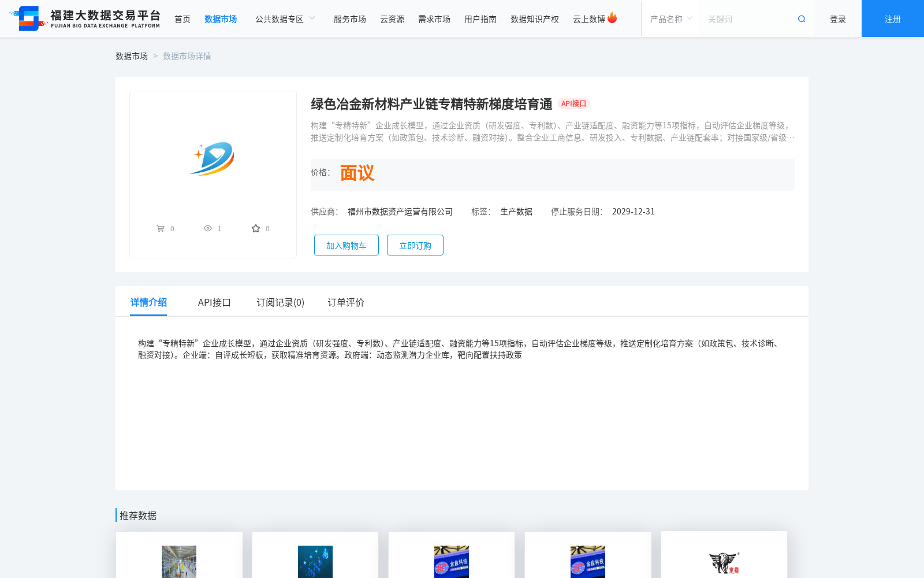Switch to the 订阅记录(0) tab
Image resolution: width=924 pixels, height=578 pixels.
tap(281, 302)
